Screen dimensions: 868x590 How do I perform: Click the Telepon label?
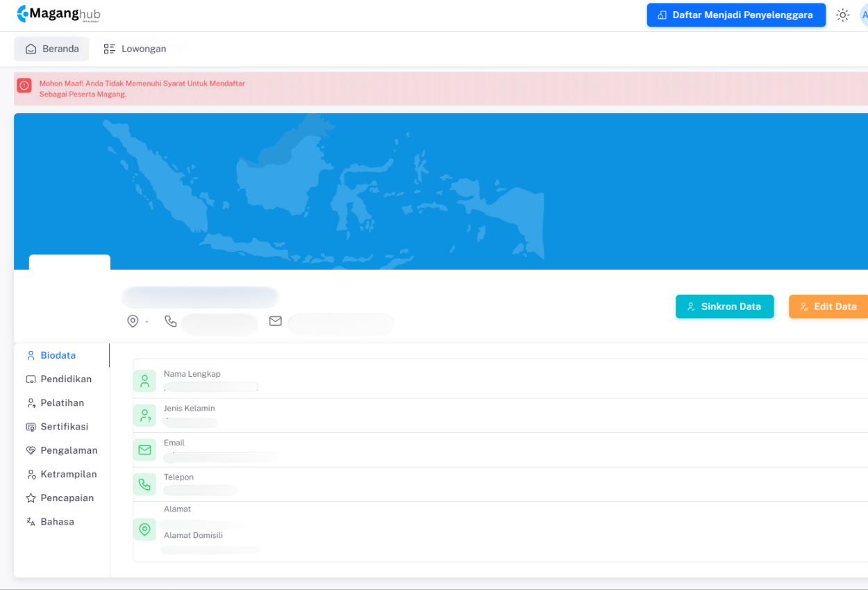coord(178,477)
